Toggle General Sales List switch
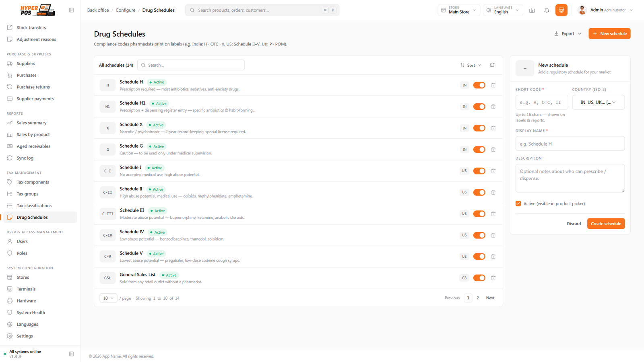Screen dimensions: 644x362 (x=479, y=278)
